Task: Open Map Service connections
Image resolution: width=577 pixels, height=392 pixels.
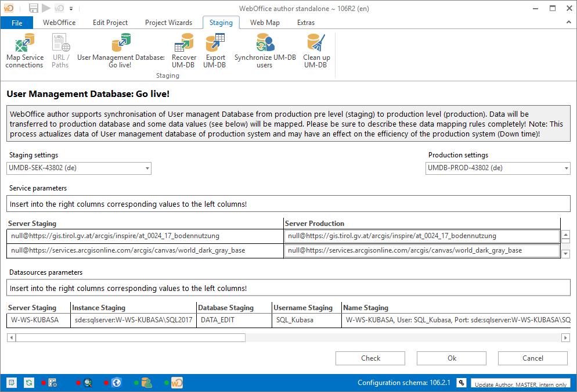Action: 24,49
